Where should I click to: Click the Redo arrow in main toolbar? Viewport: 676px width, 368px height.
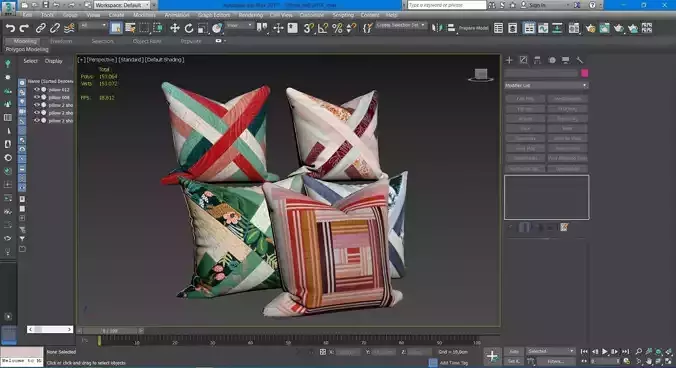tap(24, 28)
